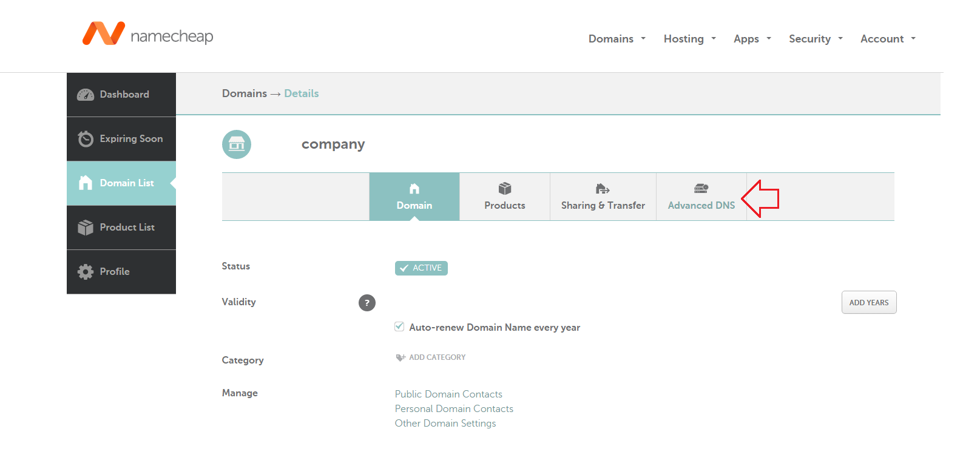This screenshot has width=980, height=460.
Task: Click the Manage label
Action: pyautogui.click(x=240, y=393)
